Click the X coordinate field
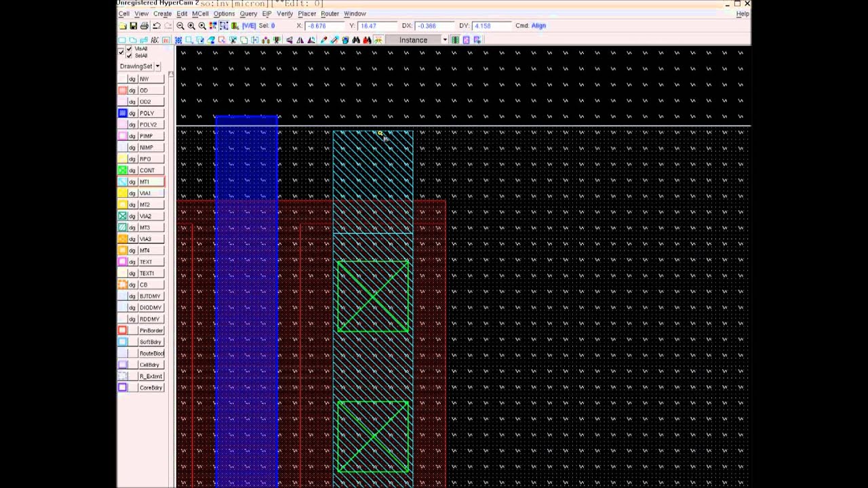868x488 pixels. pyautogui.click(x=325, y=26)
